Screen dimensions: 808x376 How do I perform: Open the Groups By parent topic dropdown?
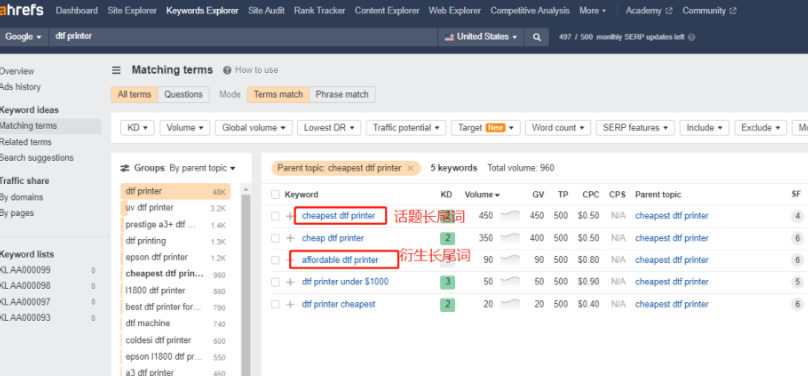click(186, 168)
